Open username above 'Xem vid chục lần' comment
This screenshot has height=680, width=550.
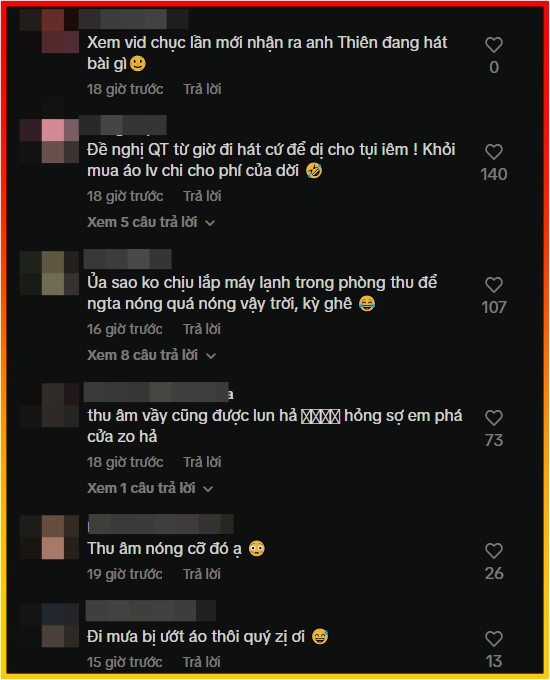(134, 19)
